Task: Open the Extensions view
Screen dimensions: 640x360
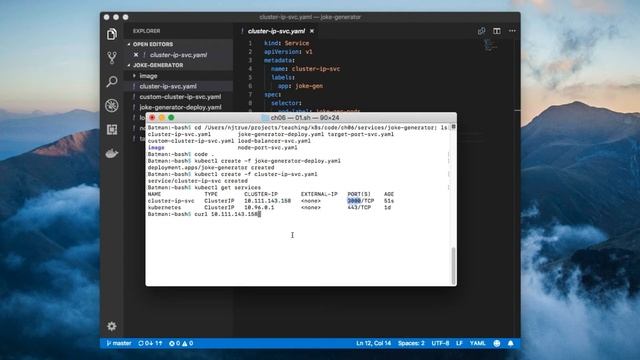Action: 112,129
